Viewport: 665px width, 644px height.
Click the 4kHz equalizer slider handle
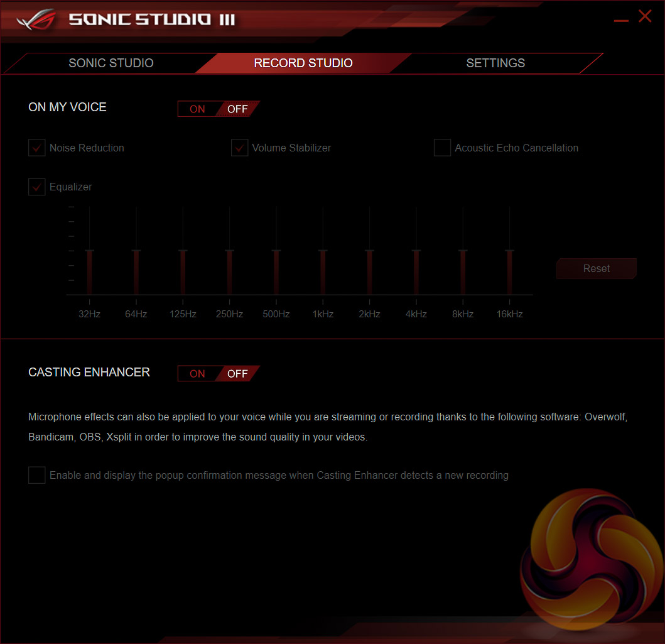416,251
